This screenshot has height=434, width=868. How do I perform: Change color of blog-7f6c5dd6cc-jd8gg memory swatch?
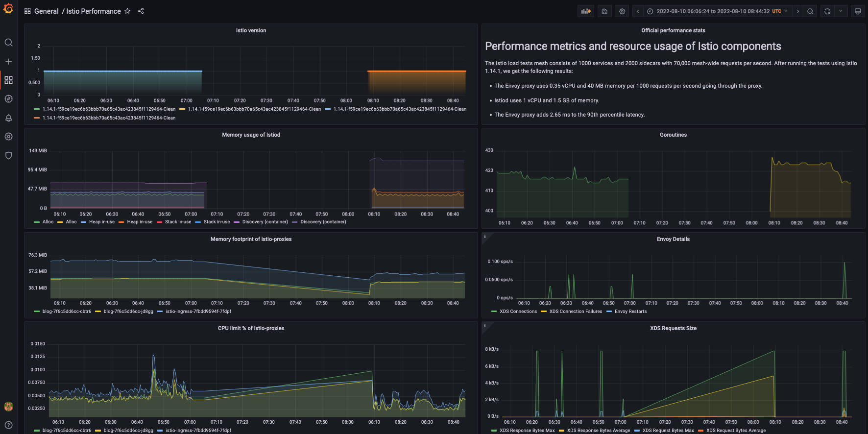[x=98, y=312]
